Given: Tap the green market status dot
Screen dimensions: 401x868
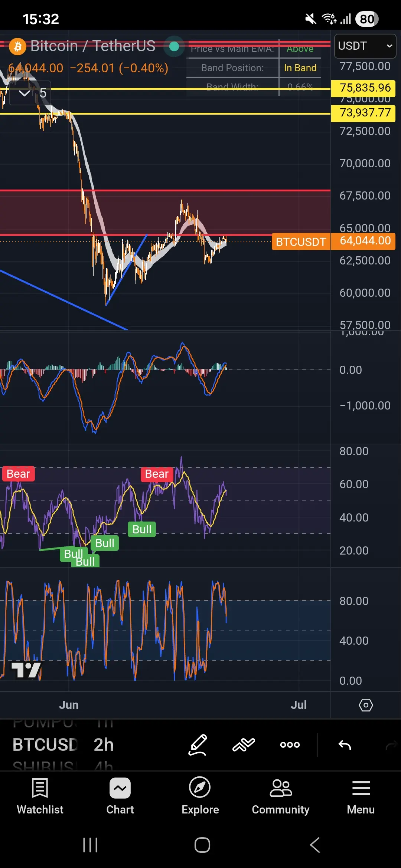Looking at the screenshot, I should pos(174,46).
